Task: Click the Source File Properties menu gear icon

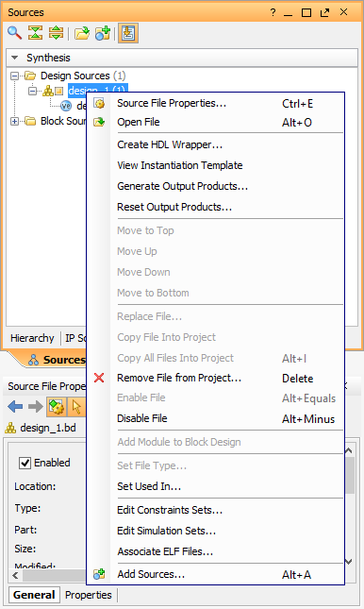Action: pyautogui.click(x=99, y=103)
